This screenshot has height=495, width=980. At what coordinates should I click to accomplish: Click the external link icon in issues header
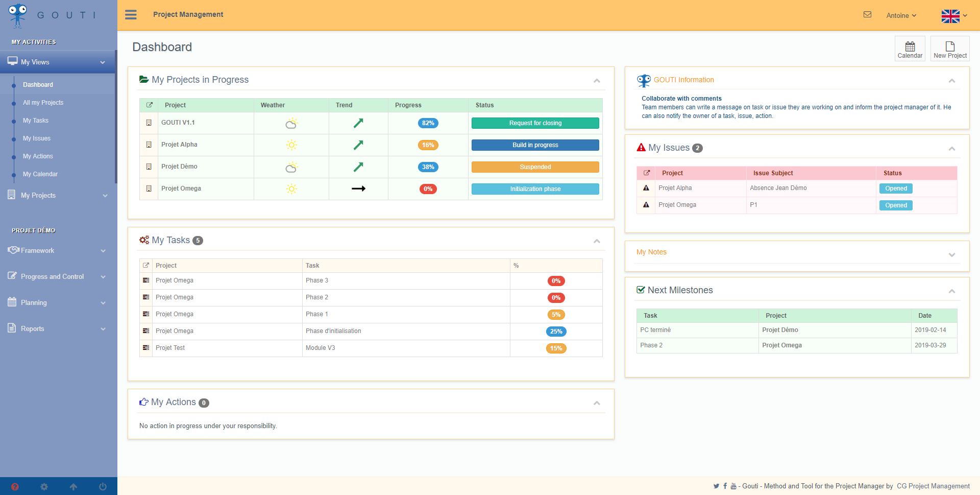click(646, 173)
